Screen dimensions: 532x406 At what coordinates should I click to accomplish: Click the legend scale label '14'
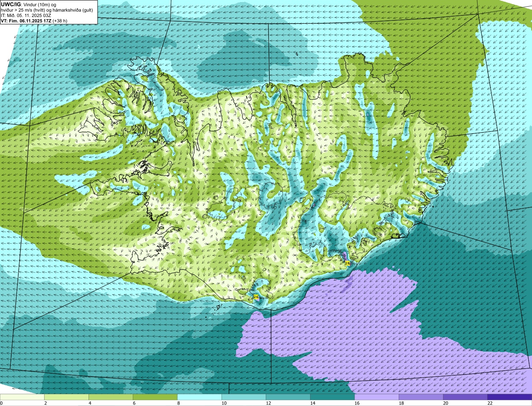coord(313,403)
